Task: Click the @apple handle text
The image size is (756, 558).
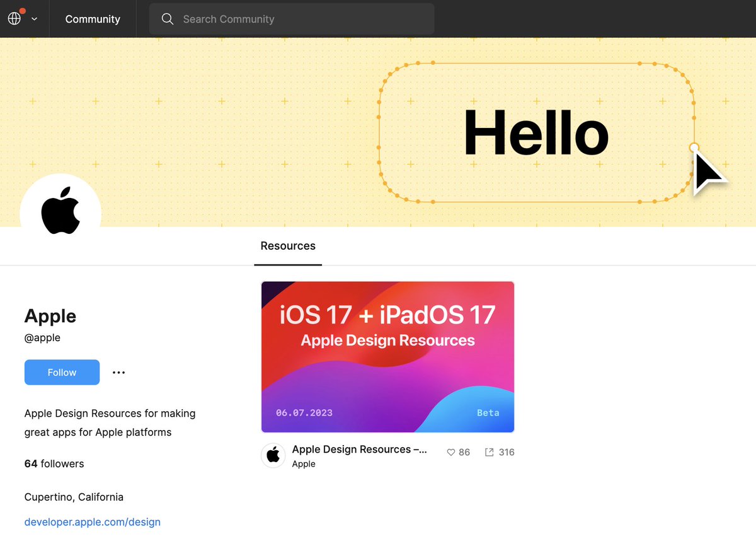Action: click(42, 337)
